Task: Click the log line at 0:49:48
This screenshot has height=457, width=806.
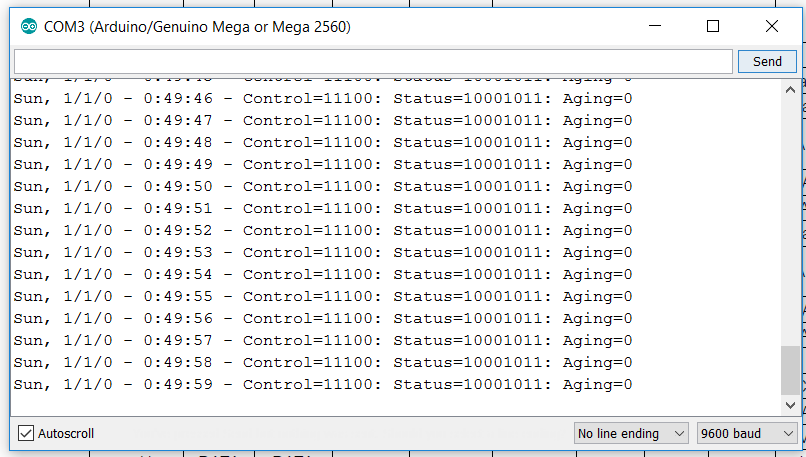Action: click(x=323, y=142)
